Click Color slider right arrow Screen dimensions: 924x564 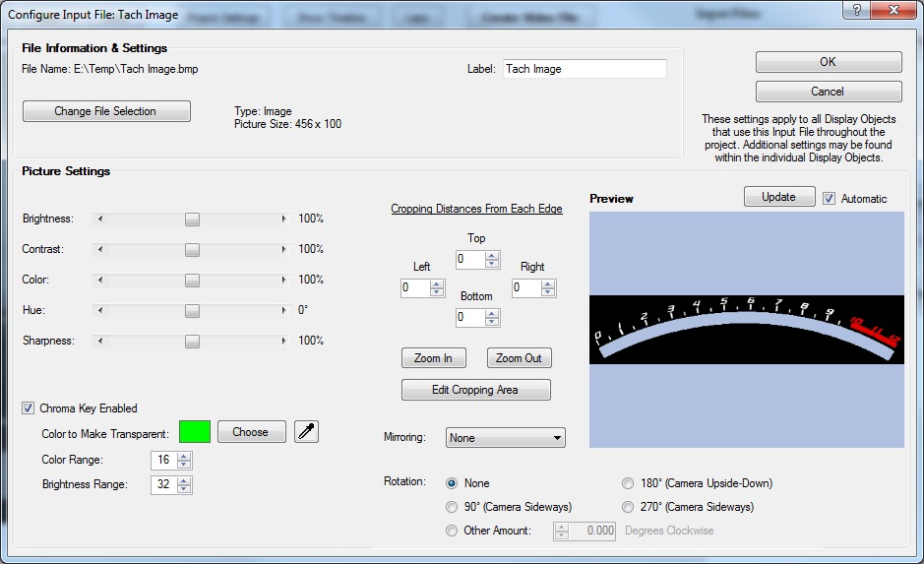click(284, 280)
